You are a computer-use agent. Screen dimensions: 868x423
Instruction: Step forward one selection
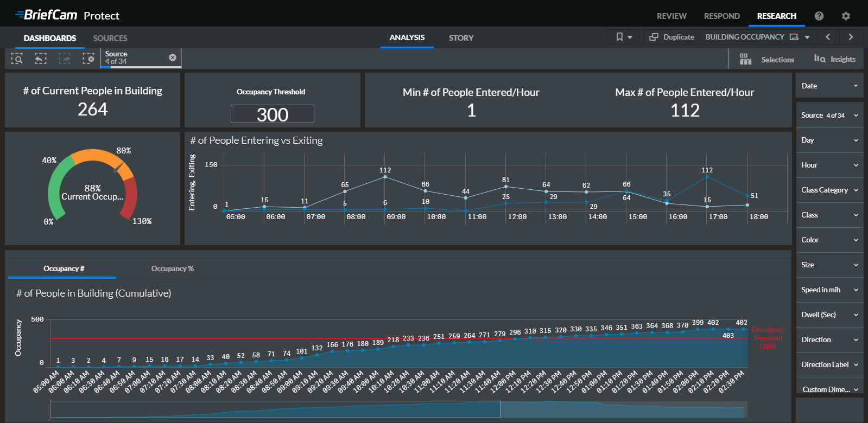click(65, 59)
